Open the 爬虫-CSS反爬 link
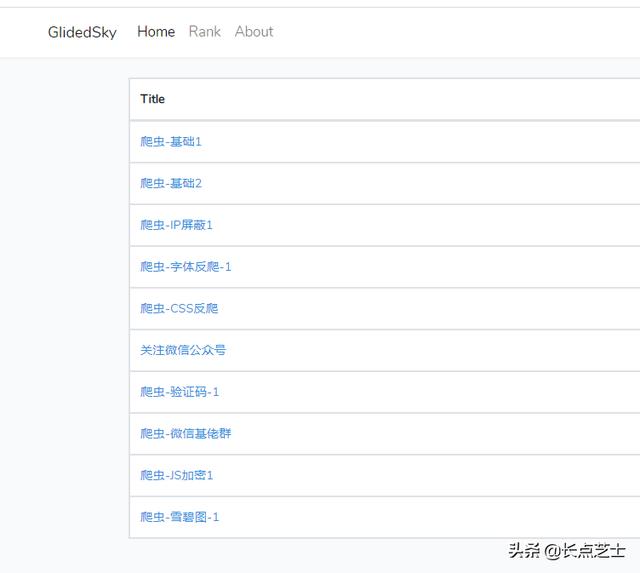The width and height of the screenshot is (640, 573). point(179,308)
